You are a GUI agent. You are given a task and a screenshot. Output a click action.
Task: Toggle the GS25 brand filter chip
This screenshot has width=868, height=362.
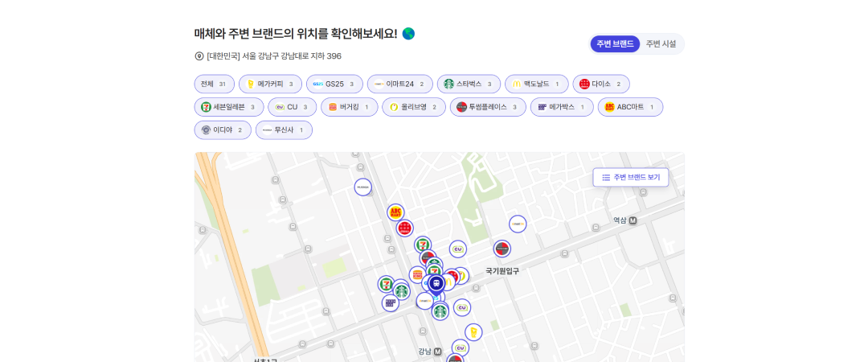click(334, 84)
